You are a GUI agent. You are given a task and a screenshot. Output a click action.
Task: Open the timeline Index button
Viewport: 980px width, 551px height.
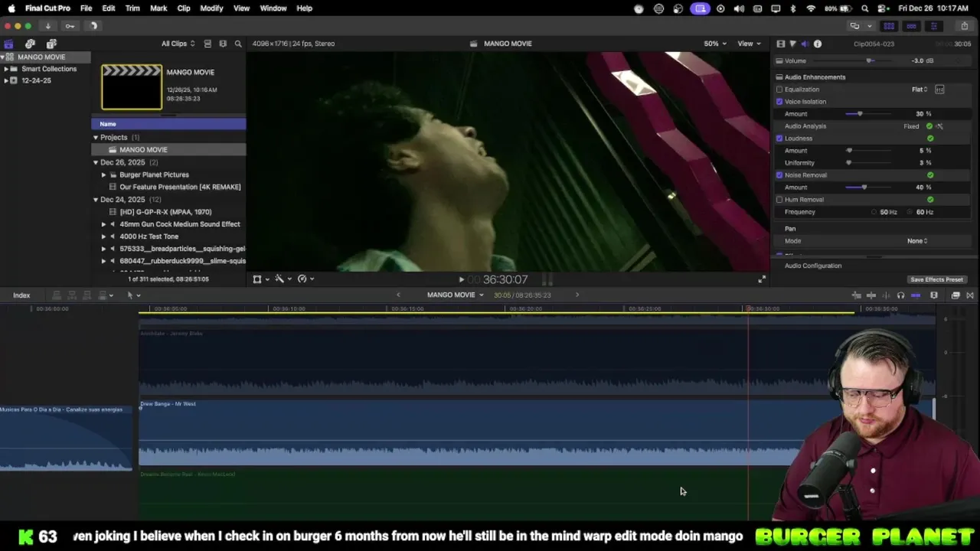[21, 295]
